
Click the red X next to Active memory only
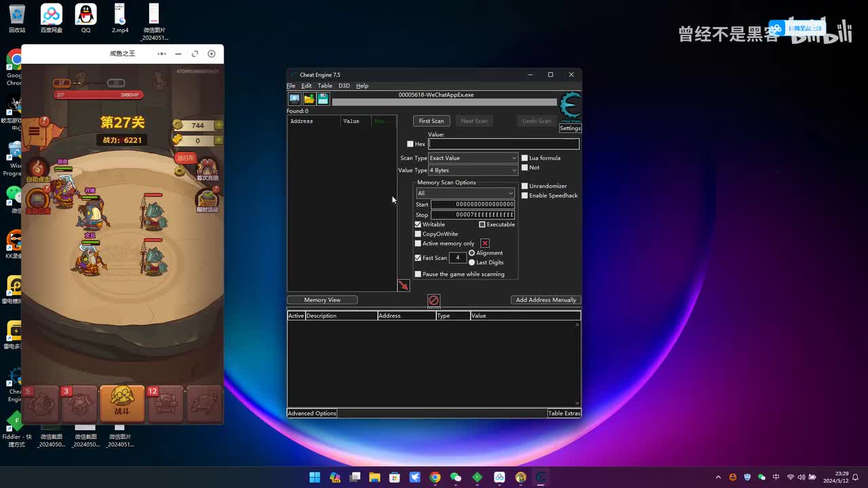coord(485,243)
